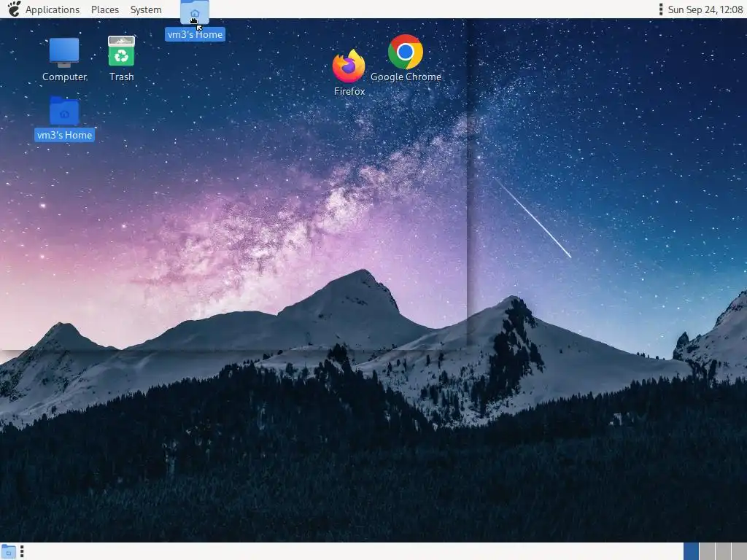Click the panel grip dots left of the clock
This screenshot has height=560, width=747.
tap(661, 9)
